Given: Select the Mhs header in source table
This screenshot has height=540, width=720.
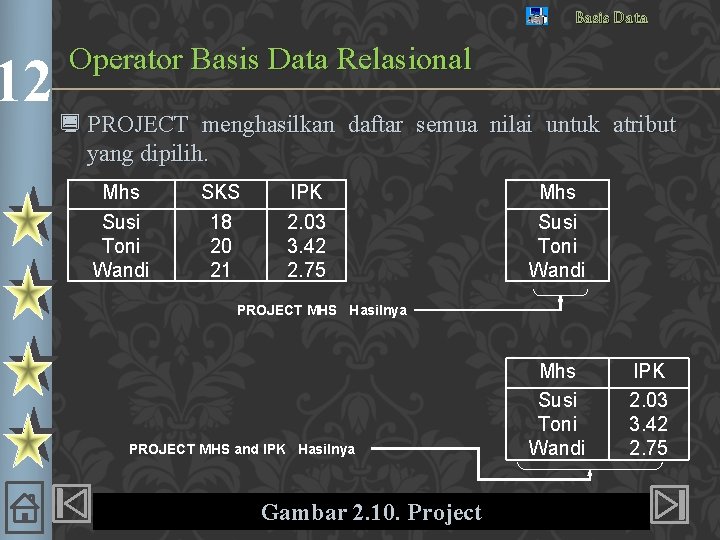Looking at the screenshot, I should click(121, 192).
